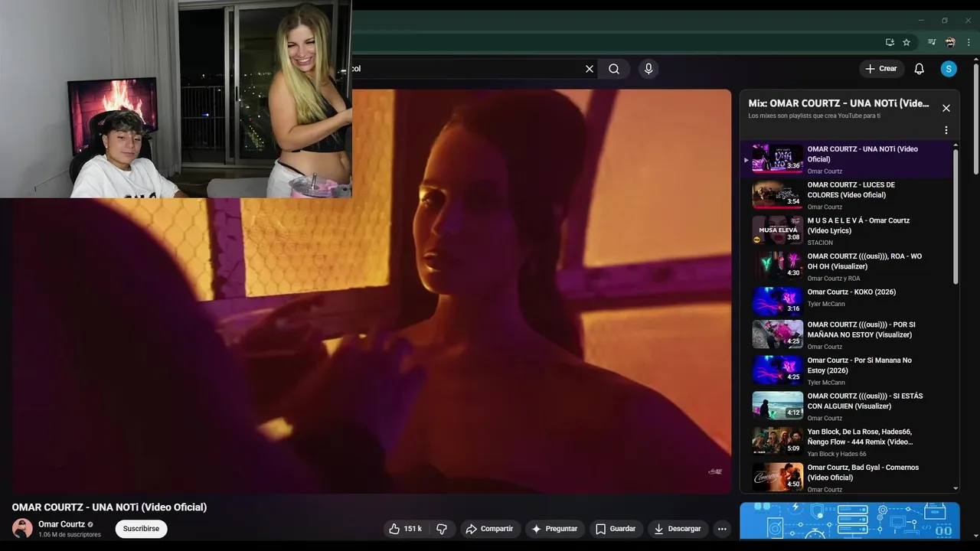Open more actions ellipsis under video

[722, 529]
